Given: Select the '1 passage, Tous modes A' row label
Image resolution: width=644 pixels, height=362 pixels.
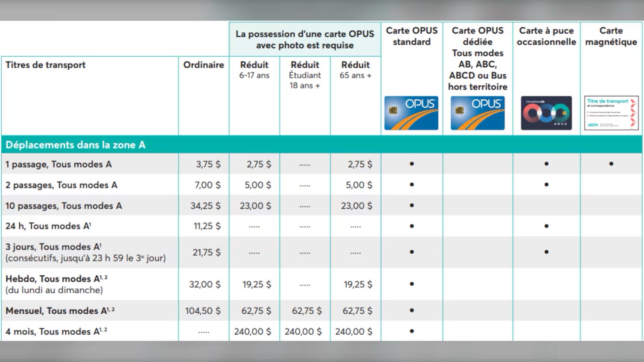Looking at the screenshot, I should click(x=59, y=164).
